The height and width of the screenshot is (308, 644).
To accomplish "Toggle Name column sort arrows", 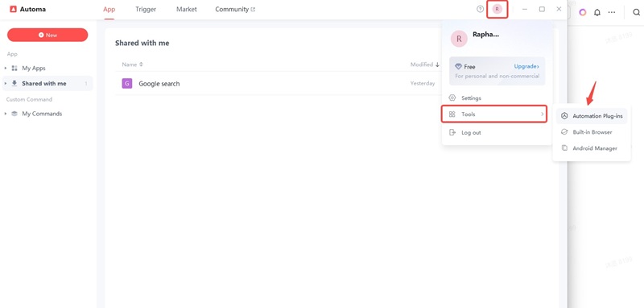I will pos(142,65).
